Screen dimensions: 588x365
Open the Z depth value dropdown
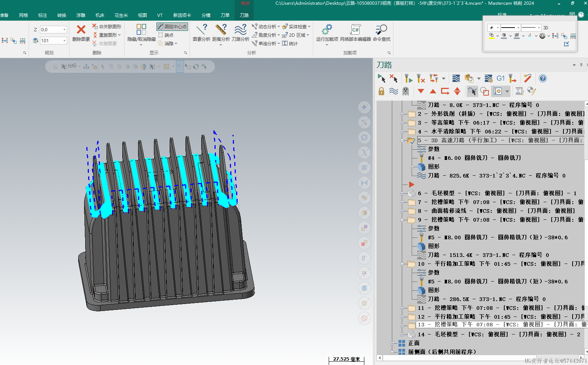click(x=64, y=29)
